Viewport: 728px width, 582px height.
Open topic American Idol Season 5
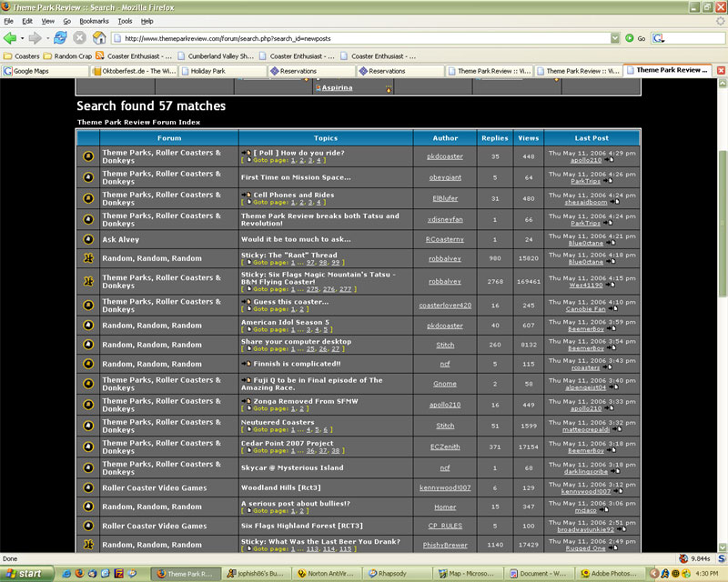285,322
